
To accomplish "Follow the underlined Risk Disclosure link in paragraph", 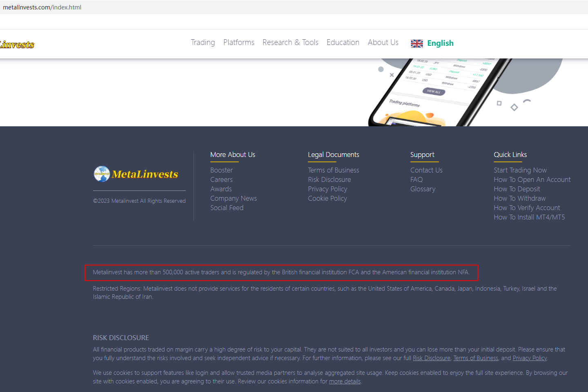I will (x=432, y=358).
